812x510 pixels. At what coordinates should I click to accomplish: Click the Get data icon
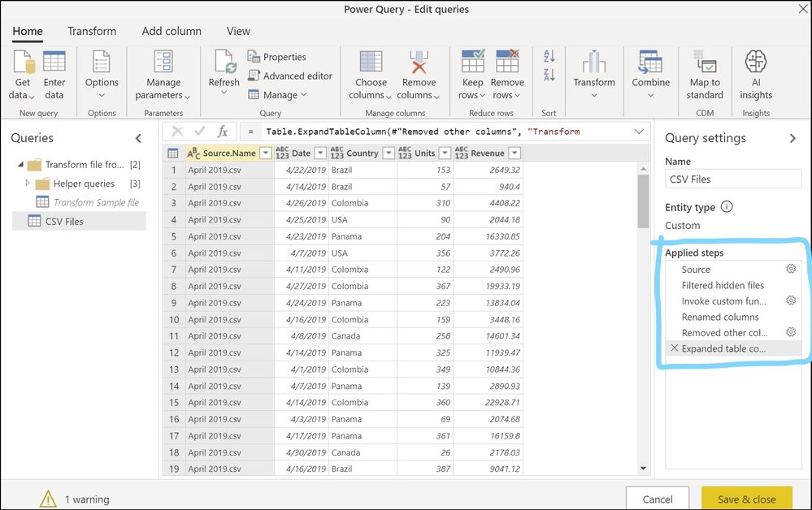(23, 65)
